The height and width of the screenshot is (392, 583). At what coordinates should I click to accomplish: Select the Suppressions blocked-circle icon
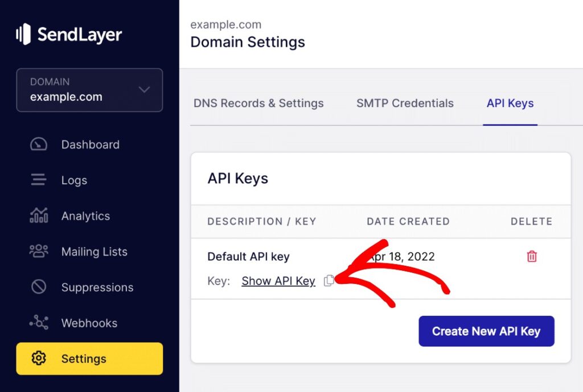[38, 287]
